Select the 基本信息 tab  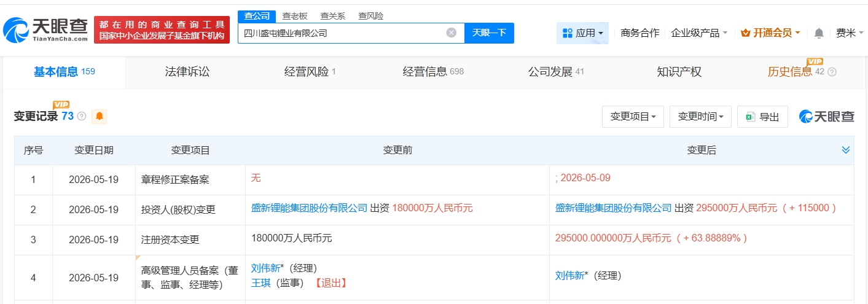[x=64, y=72]
